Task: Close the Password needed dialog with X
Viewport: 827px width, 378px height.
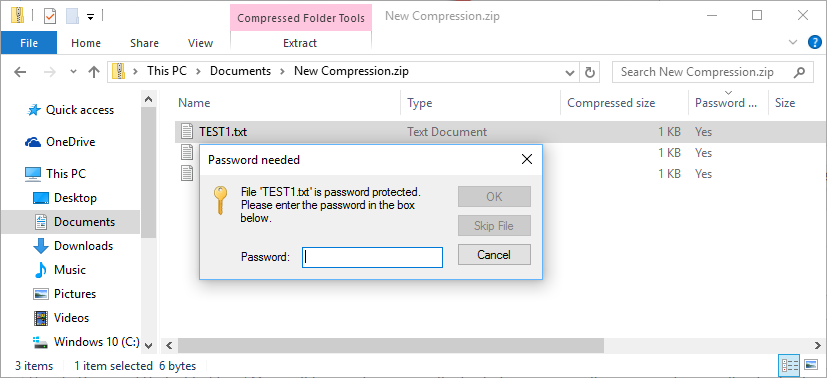Action: point(526,159)
